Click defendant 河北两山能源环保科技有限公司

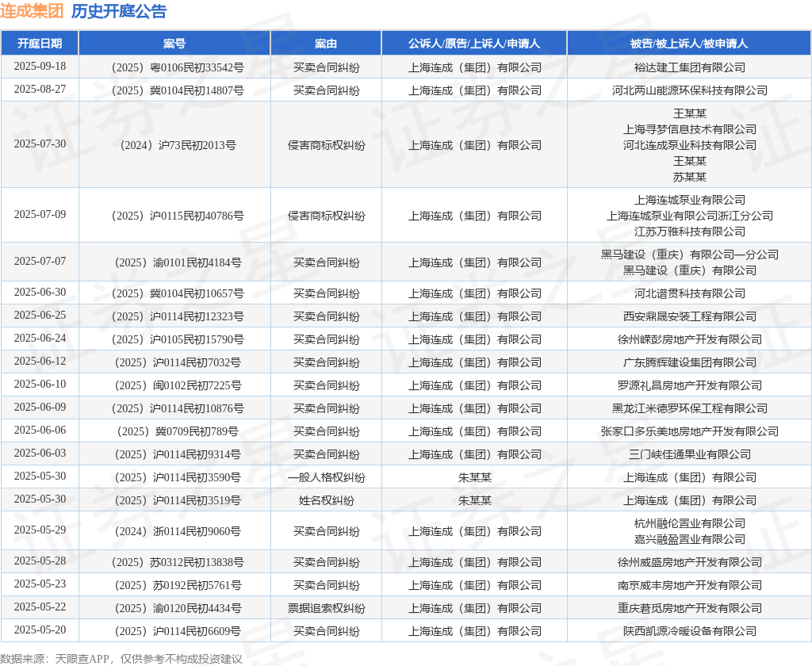[x=689, y=90]
